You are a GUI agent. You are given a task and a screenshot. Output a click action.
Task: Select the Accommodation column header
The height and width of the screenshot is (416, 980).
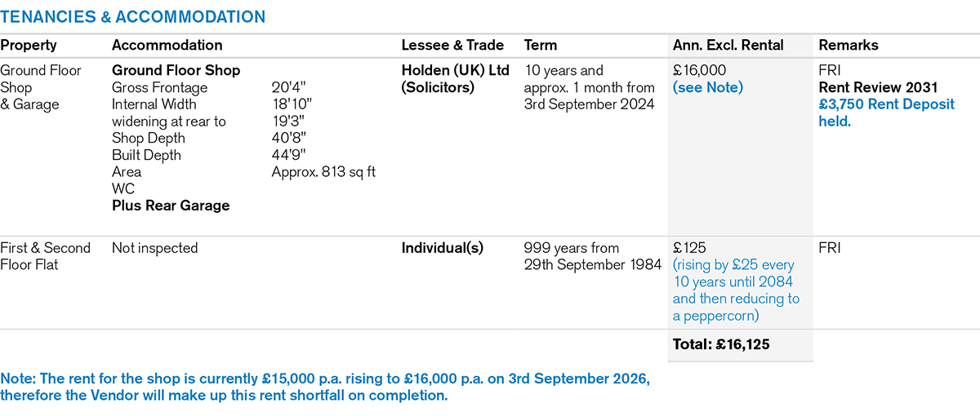(x=167, y=46)
